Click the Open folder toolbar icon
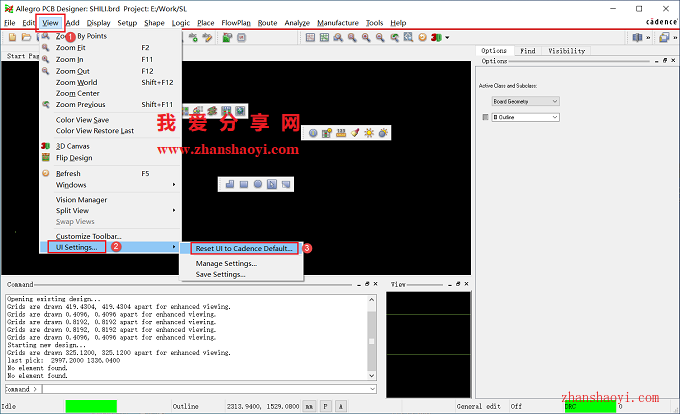 [26, 38]
